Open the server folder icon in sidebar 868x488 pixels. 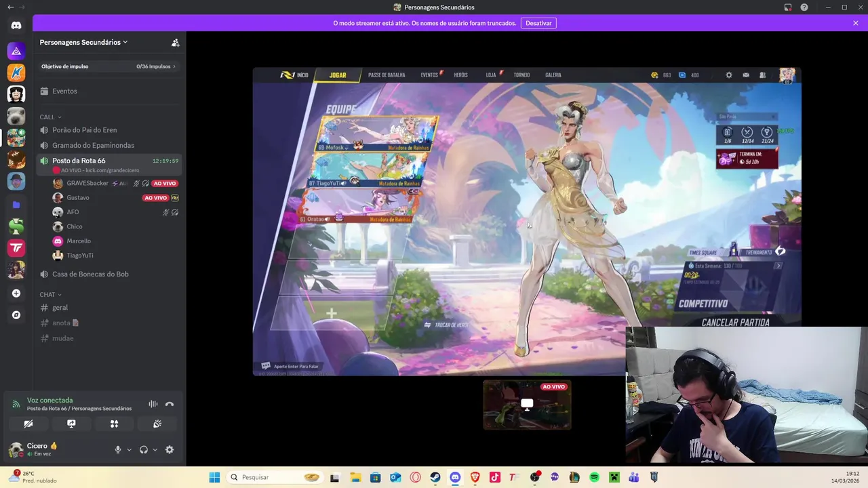pos(16,205)
